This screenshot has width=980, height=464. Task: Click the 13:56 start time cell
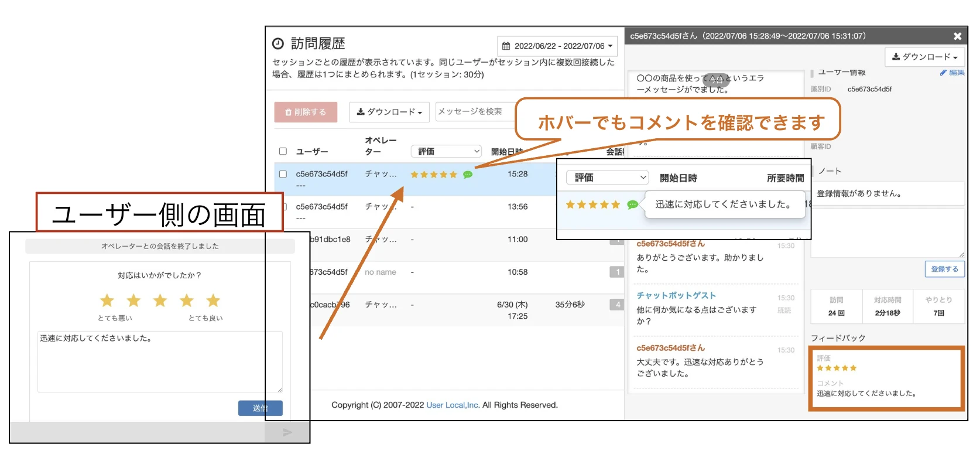tap(518, 207)
